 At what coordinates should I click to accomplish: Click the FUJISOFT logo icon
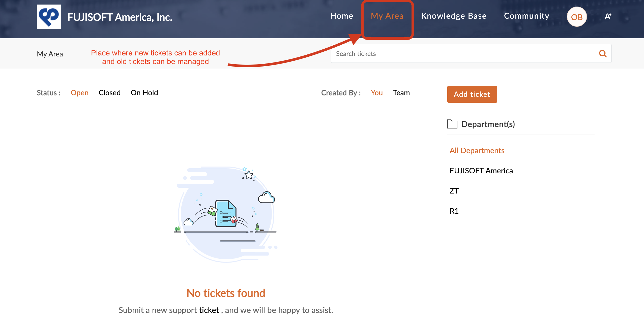pos(49,17)
